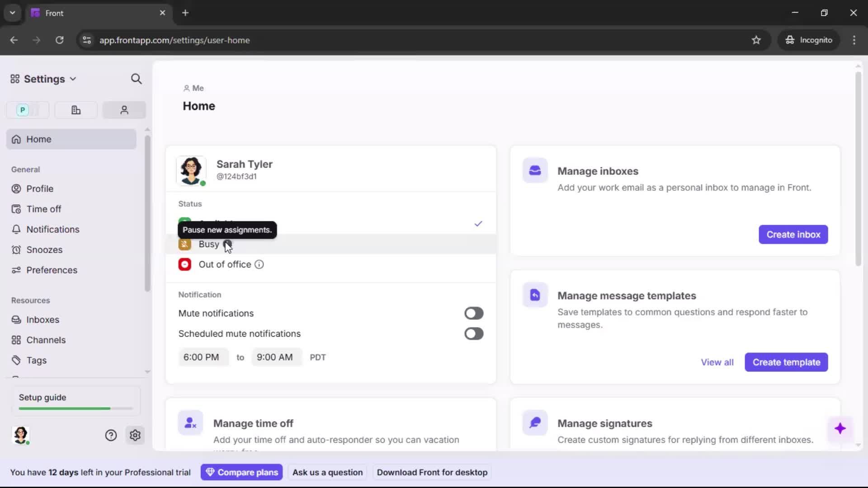Expand the Settings dropdown chevron

pyautogui.click(x=73, y=79)
